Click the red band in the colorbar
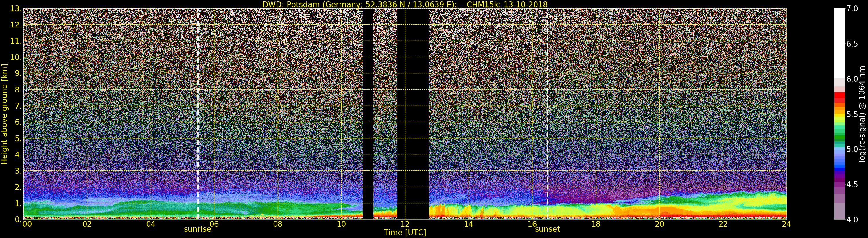This screenshot has width=868, height=238. [839, 97]
